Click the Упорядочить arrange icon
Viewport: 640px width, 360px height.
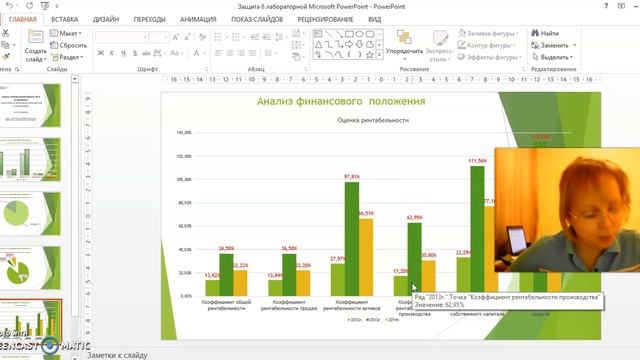click(404, 37)
